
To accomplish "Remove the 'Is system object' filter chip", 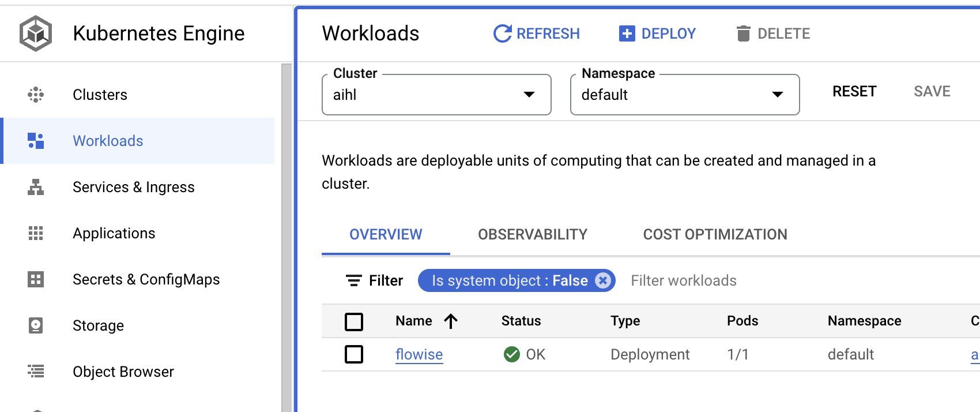I will 603,280.
